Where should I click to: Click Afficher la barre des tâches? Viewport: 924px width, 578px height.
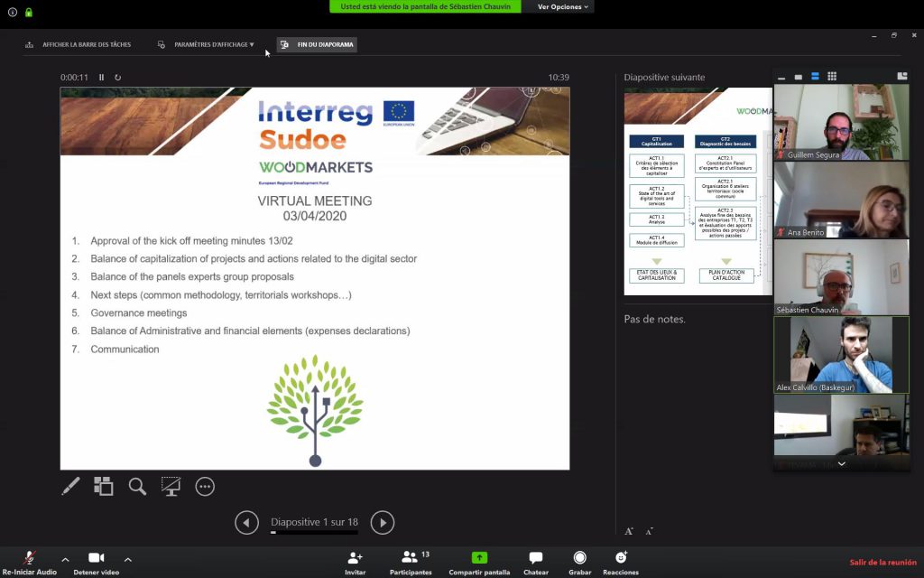[x=78, y=45]
